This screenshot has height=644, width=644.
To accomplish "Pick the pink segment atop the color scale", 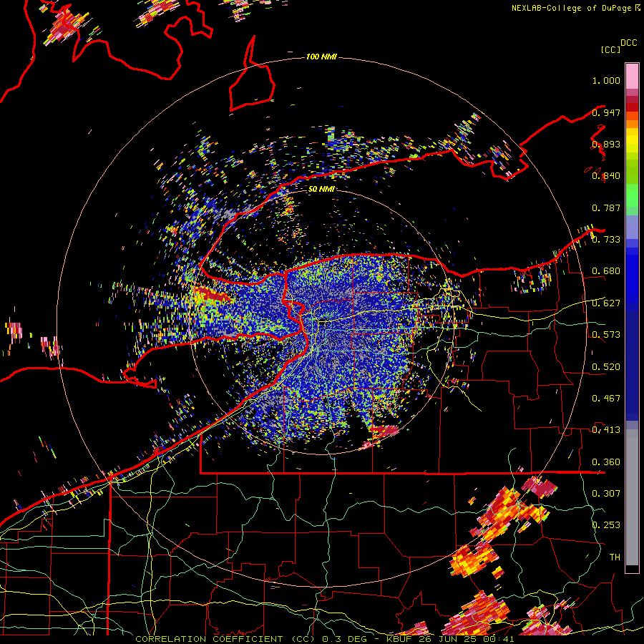I will pyautogui.click(x=632, y=76).
